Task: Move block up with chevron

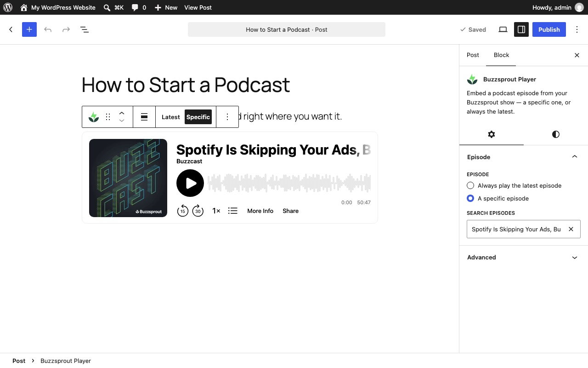Action: [122, 113]
